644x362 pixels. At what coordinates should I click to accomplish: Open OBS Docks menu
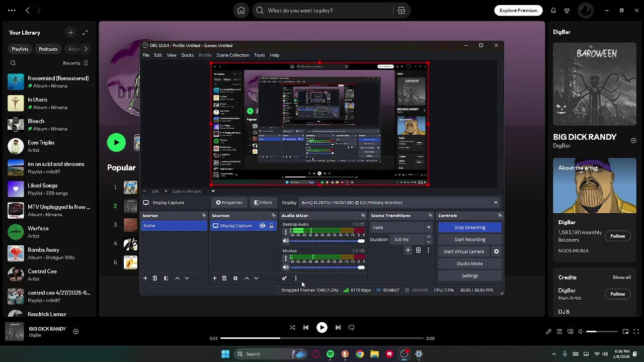click(187, 55)
